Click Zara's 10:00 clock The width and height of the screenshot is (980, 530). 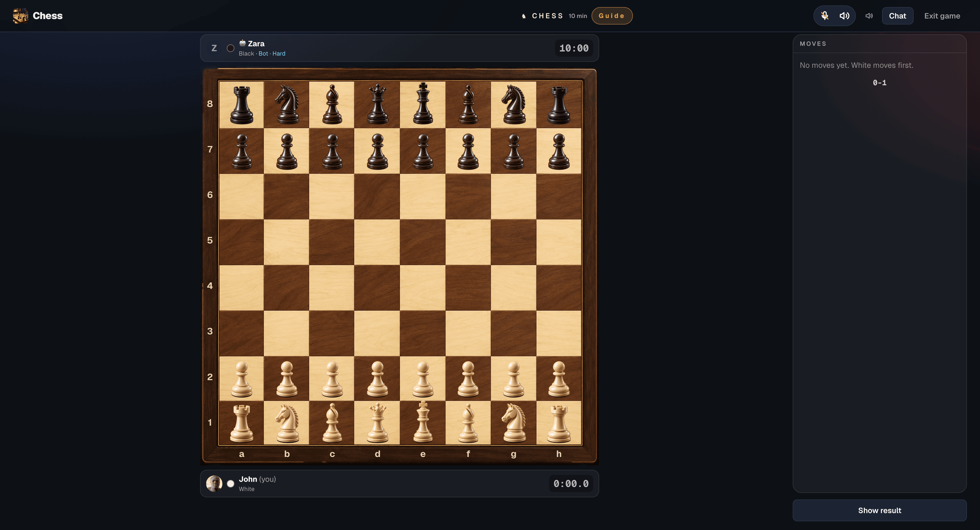point(574,48)
